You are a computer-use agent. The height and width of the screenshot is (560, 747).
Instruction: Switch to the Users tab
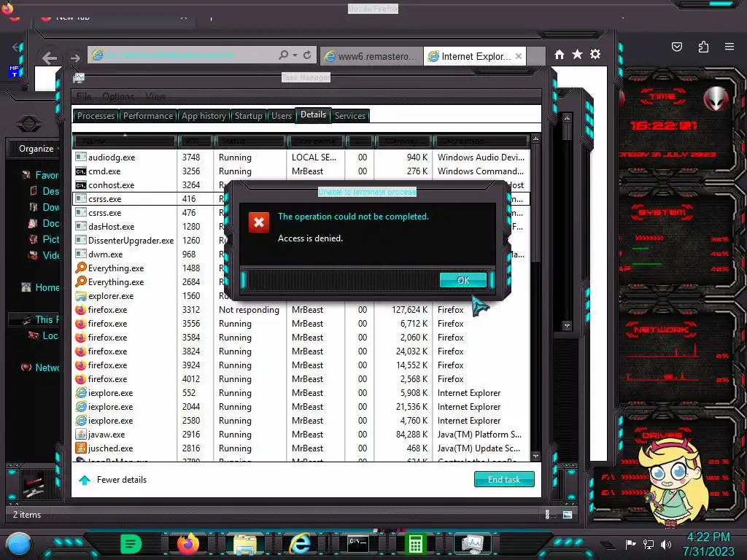282,116
